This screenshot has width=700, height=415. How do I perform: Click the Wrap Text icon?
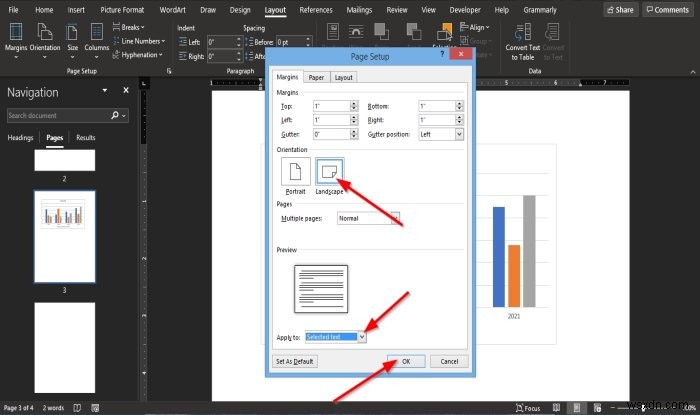[356, 32]
